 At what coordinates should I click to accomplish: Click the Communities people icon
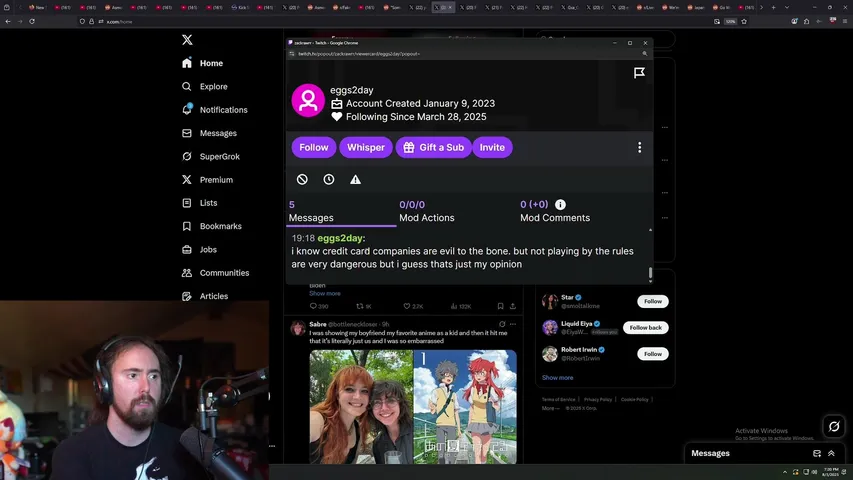187,273
